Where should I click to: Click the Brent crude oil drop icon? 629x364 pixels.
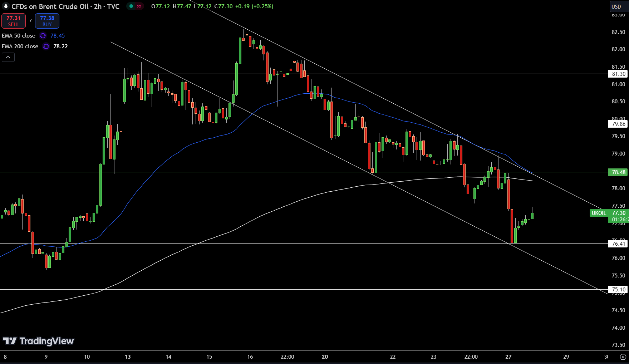[x=5, y=6]
